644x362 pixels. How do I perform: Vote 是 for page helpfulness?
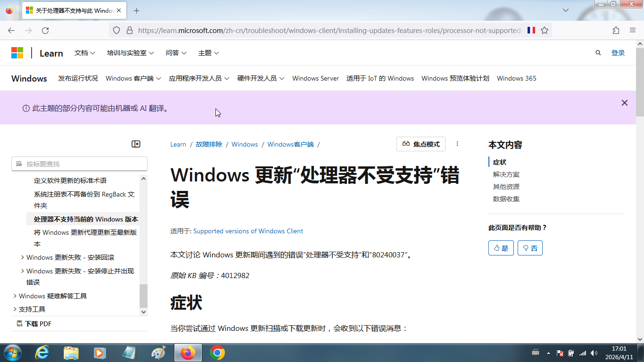coord(501,248)
